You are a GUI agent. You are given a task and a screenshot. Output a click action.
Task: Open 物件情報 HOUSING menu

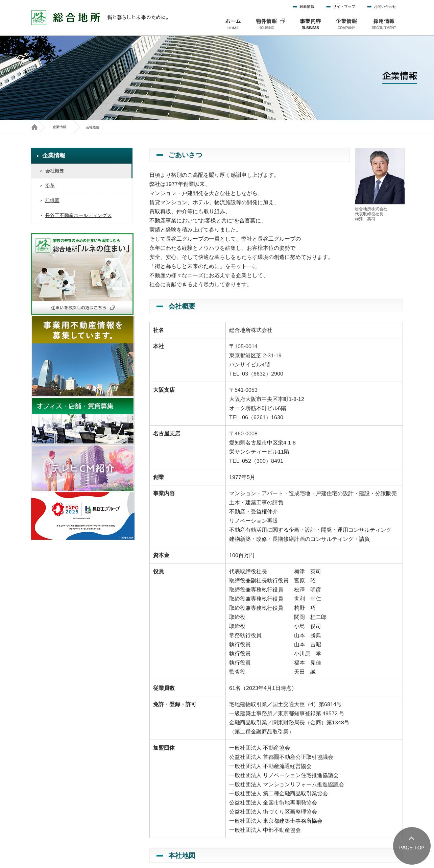point(270,24)
